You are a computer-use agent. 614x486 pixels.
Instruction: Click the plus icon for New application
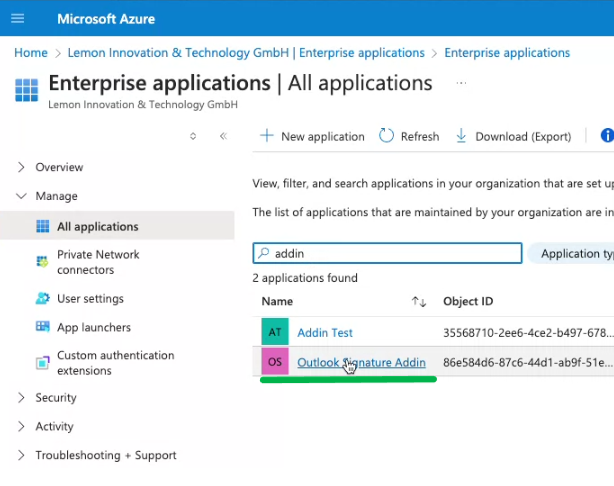point(267,136)
